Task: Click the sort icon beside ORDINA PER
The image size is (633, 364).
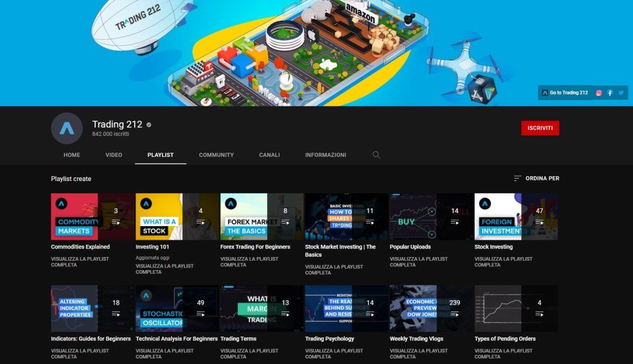Action: pyautogui.click(x=518, y=177)
